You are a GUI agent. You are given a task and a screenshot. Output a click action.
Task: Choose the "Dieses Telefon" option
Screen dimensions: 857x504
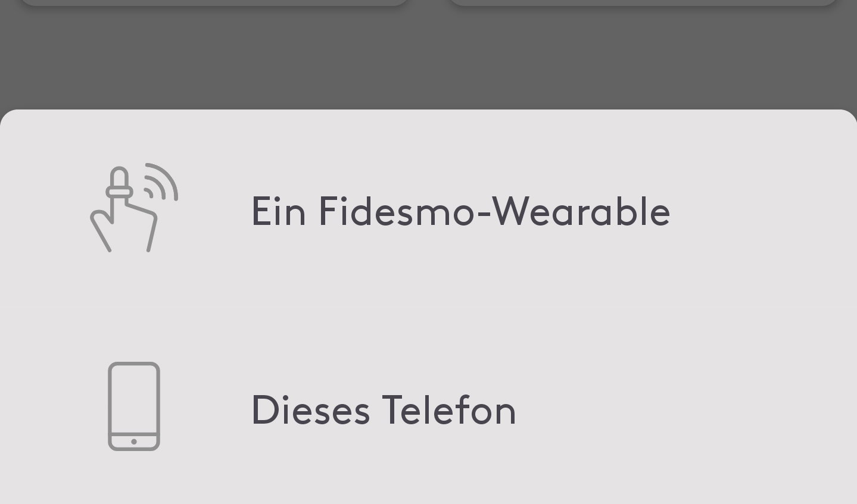point(384,410)
